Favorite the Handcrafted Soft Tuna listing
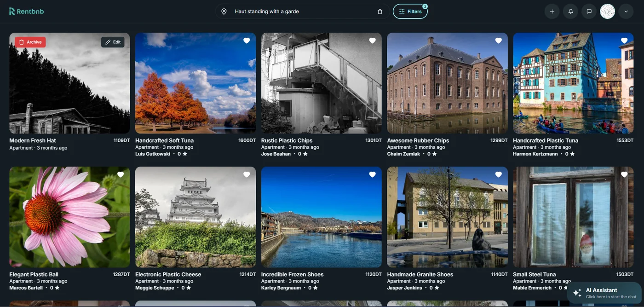This screenshot has height=307, width=644. pyautogui.click(x=247, y=40)
